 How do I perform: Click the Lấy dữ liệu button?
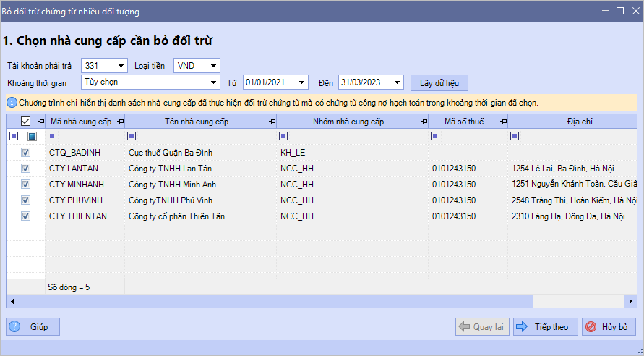point(439,82)
